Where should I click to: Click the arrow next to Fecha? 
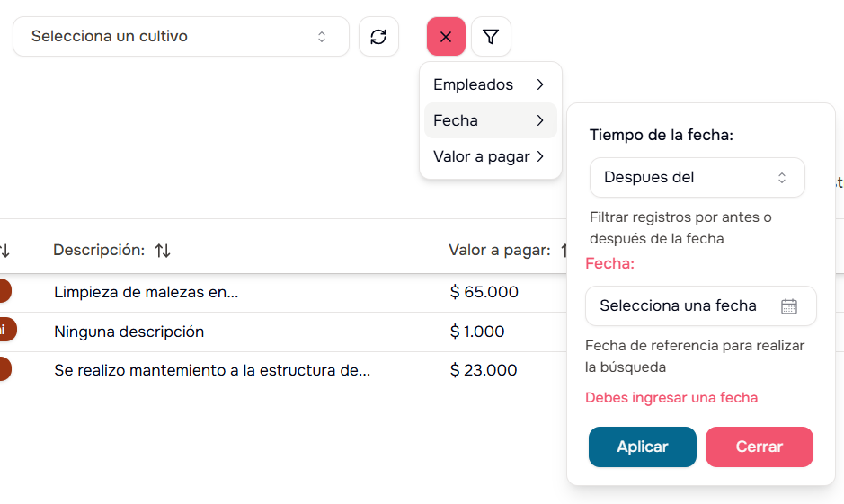[540, 120]
